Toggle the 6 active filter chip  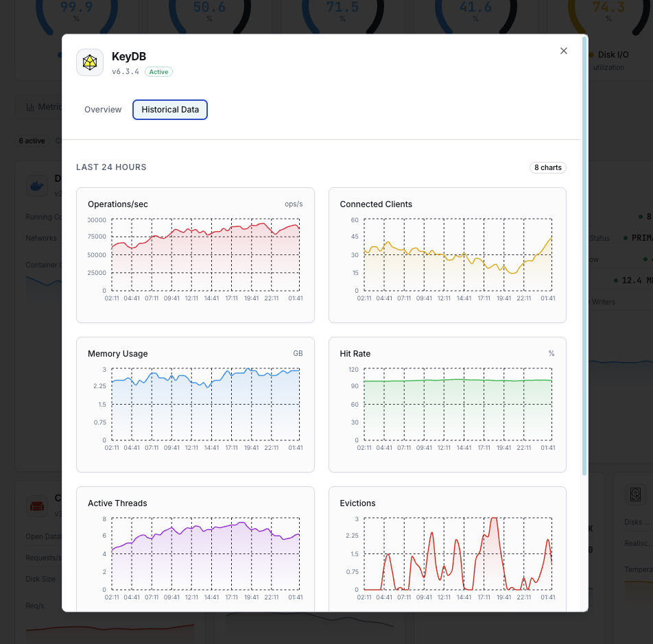coord(32,141)
